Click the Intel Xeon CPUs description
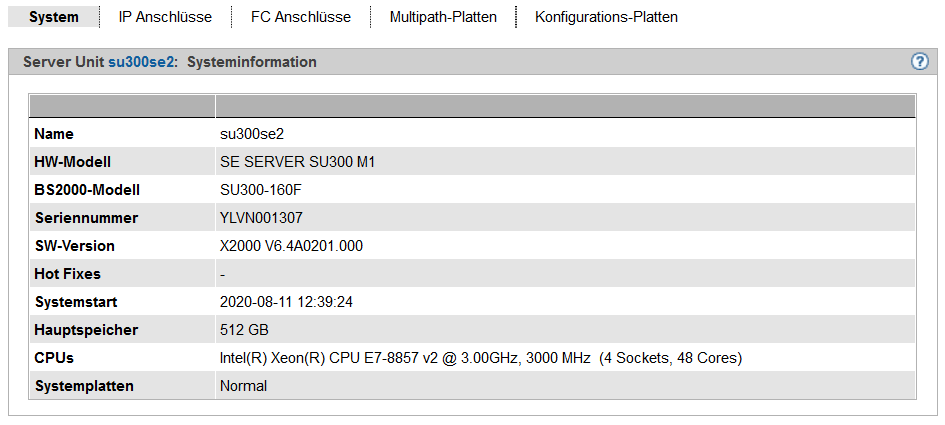 point(480,358)
